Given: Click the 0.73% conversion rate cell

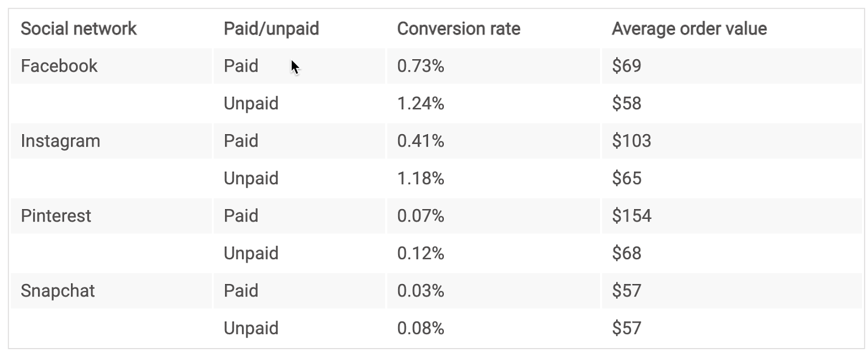Looking at the screenshot, I should point(420,66).
